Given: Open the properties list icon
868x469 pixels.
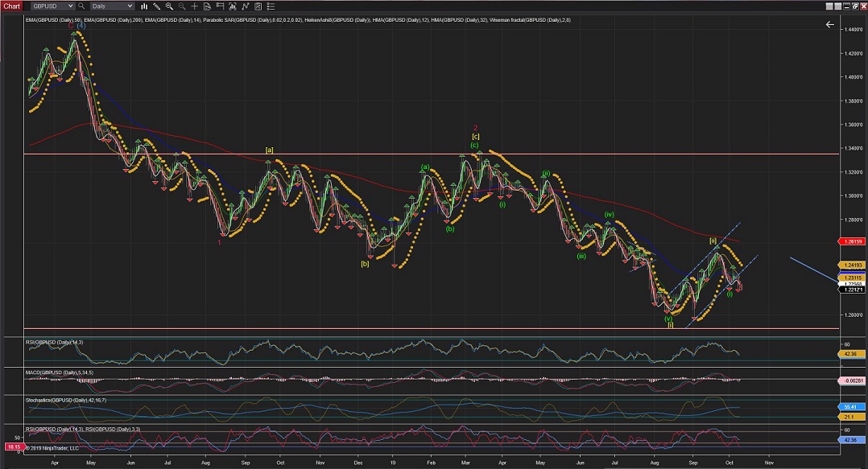Looking at the screenshot, I should [x=271, y=6].
